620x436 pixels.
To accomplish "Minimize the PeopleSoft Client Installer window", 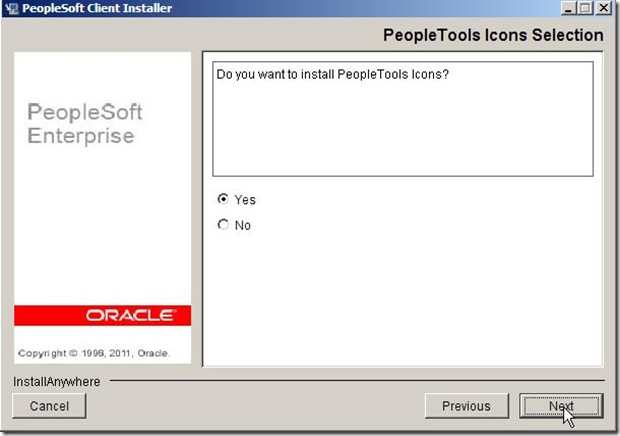I will click(567, 9).
